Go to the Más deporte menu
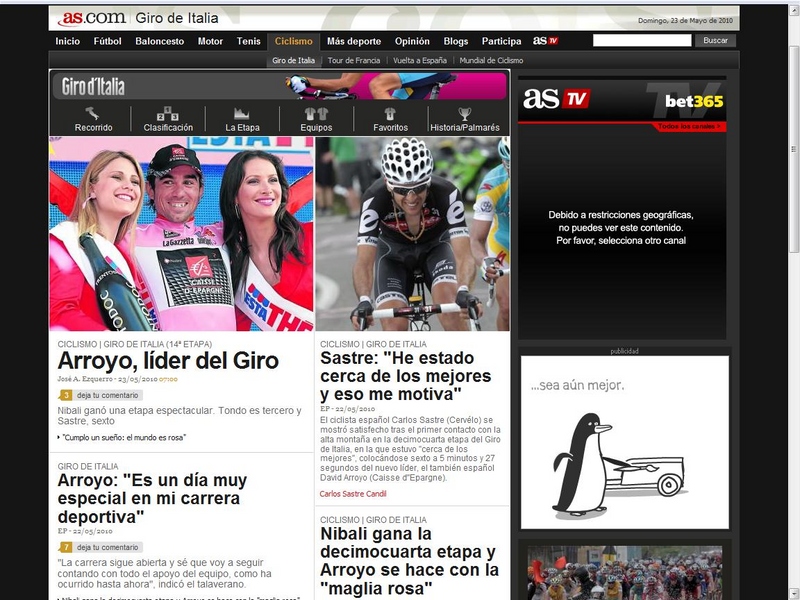Image resolution: width=800 pixels, height=600 pixels. click(x=354, y=41)
